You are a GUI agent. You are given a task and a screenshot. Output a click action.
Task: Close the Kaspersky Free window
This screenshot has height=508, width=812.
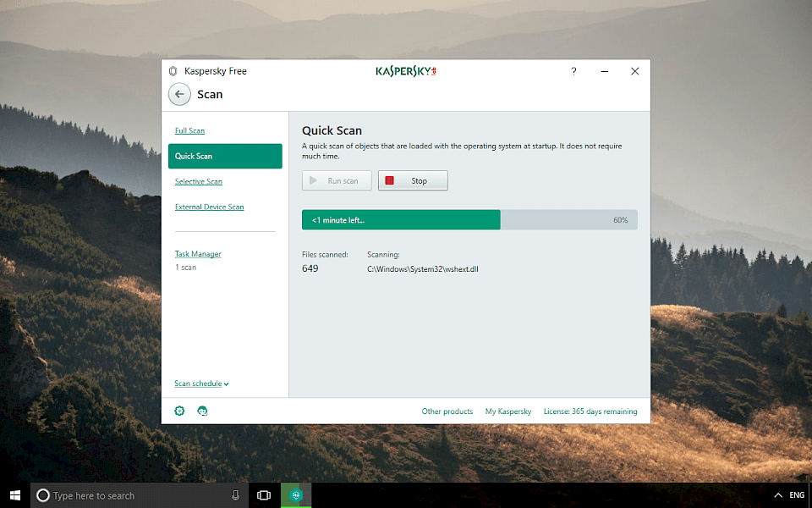click(635, 71)
